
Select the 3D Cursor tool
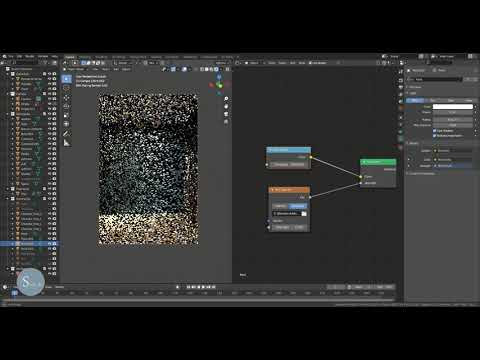pyautogui.click(x=67, y=88)
